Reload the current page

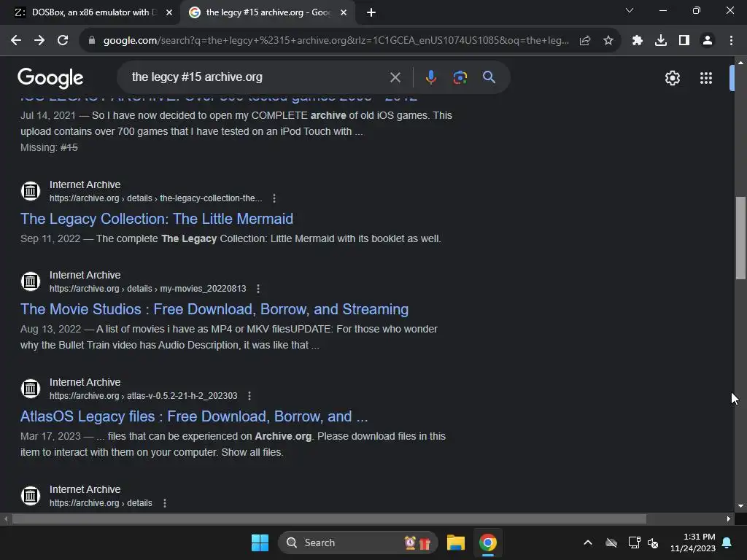coord(63,41)
